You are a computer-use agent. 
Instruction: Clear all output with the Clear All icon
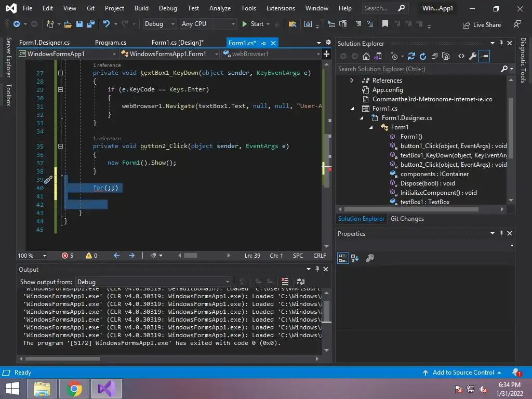click(285, 282)
